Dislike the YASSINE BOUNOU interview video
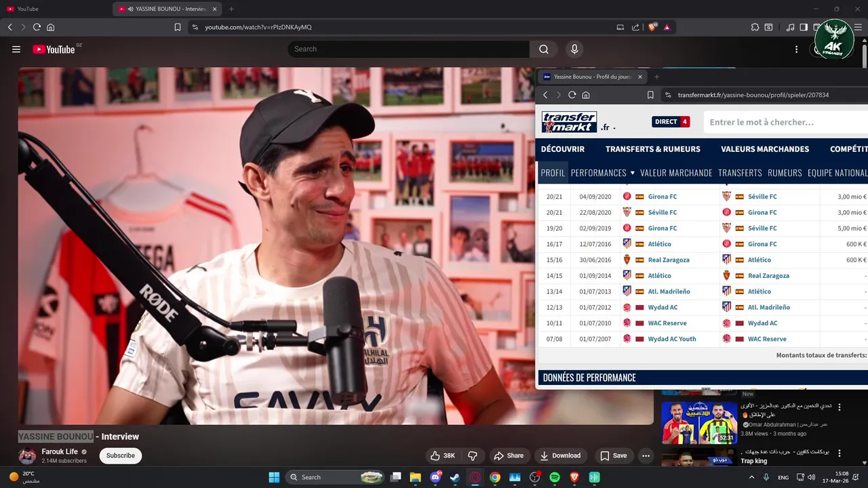Viewport: 868px width, 488px height. point(473,455)
